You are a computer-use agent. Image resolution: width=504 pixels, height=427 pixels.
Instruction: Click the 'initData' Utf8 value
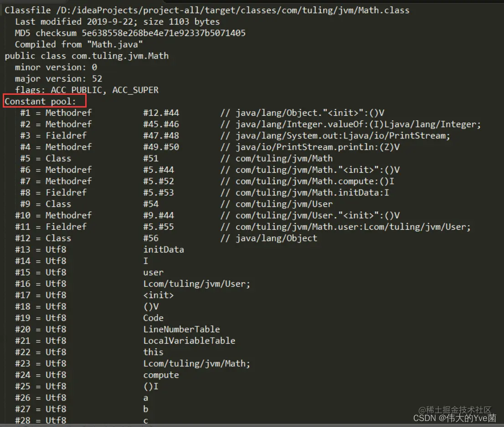point(164,250)
